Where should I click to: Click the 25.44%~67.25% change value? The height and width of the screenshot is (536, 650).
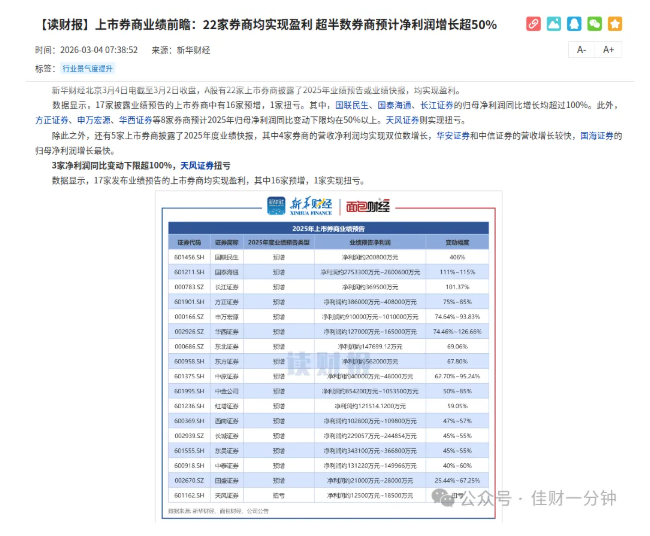tap(457, 480)
